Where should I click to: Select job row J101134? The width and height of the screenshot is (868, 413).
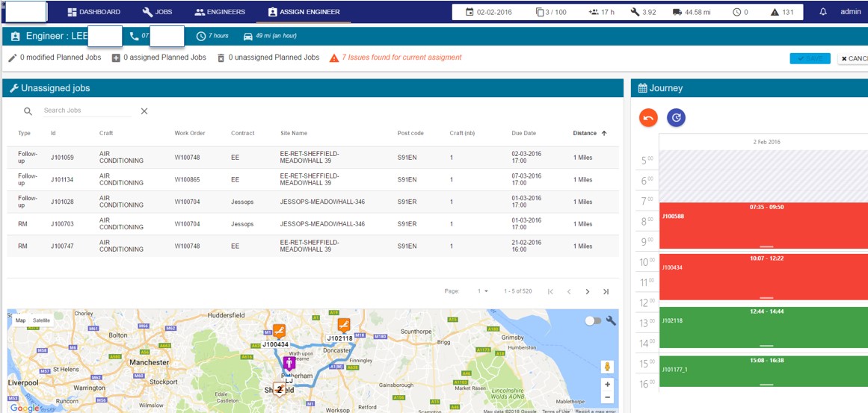coord(313,180)
